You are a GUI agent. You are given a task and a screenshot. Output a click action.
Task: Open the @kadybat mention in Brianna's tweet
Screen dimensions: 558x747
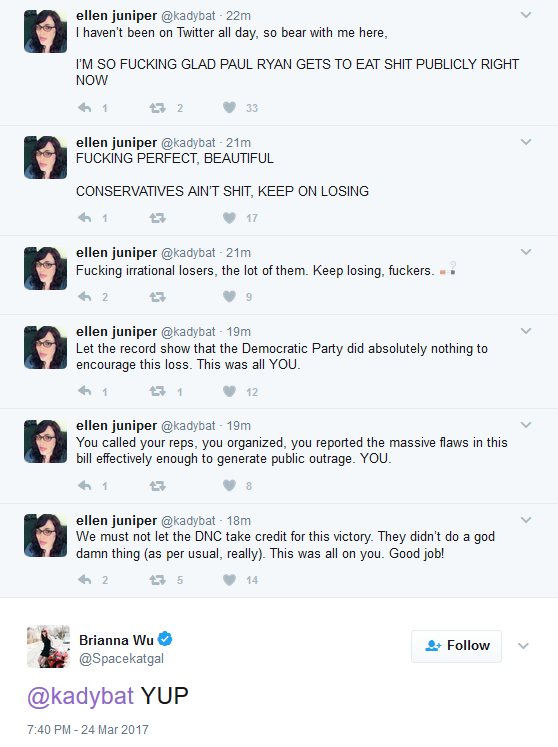click(x=80, y=696)
